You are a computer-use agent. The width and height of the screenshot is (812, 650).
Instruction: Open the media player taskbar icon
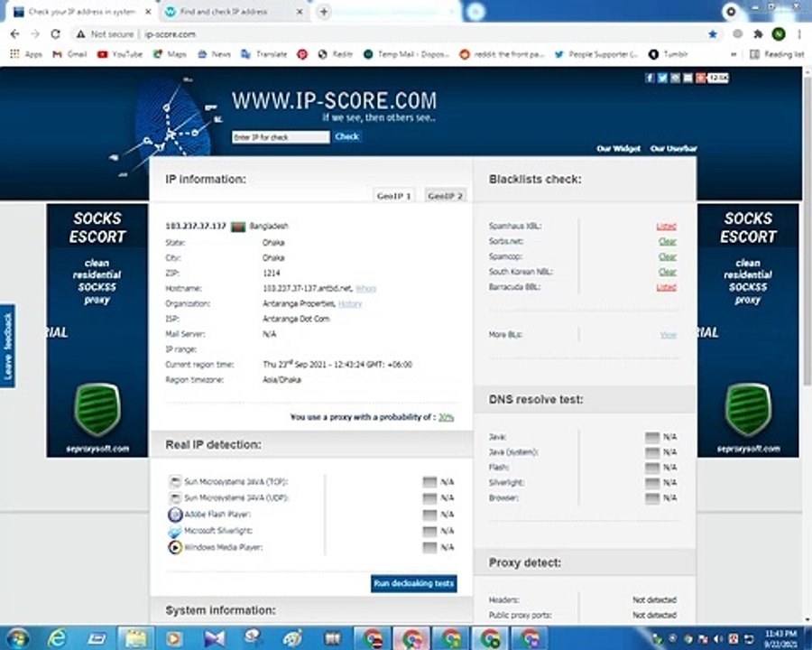click(174, 638)
